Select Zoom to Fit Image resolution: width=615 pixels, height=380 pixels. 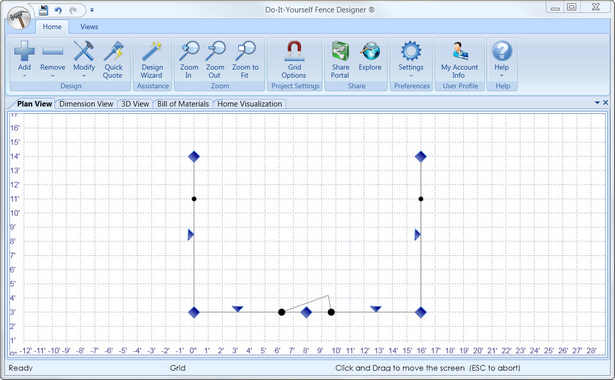point(245,60)
